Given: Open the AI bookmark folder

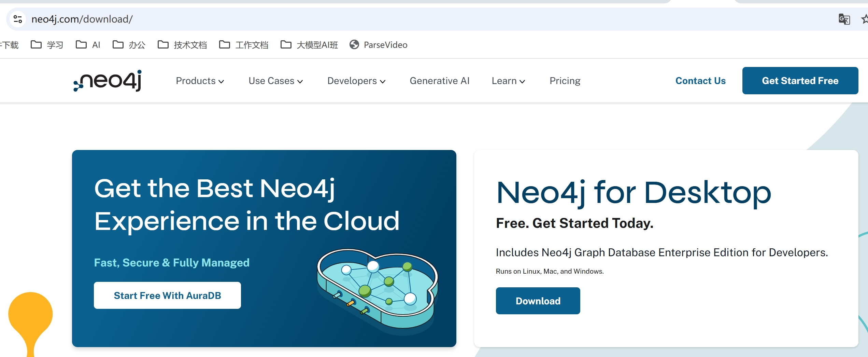Looking at the screenshot, I should (x=88, y=45).
